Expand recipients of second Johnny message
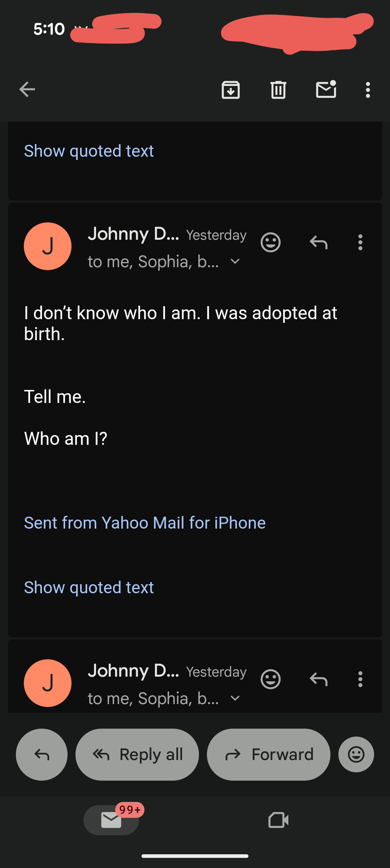 click(x=235, y=698)
